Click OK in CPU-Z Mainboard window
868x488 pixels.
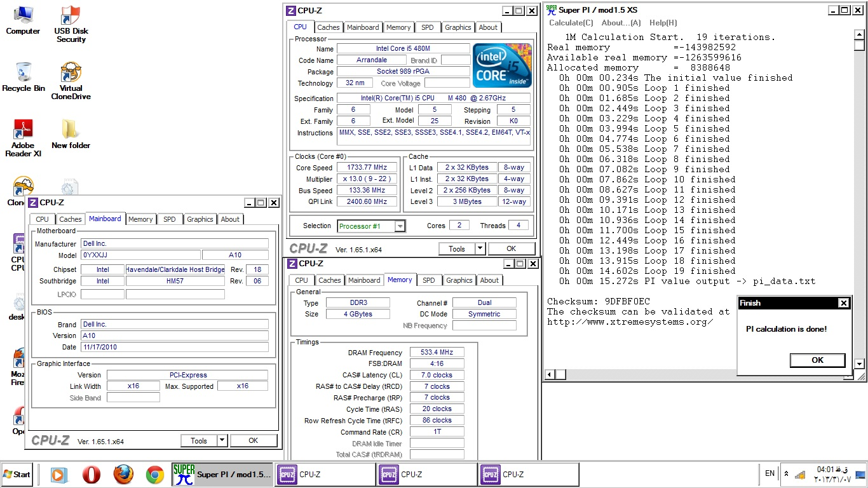tap(253, 440)
